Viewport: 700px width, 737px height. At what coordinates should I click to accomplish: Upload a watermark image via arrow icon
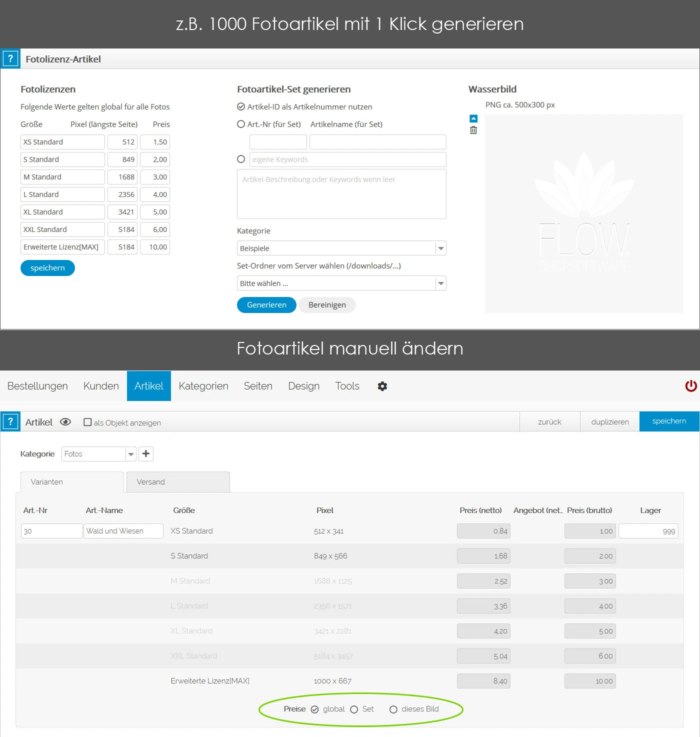point(473,118)
